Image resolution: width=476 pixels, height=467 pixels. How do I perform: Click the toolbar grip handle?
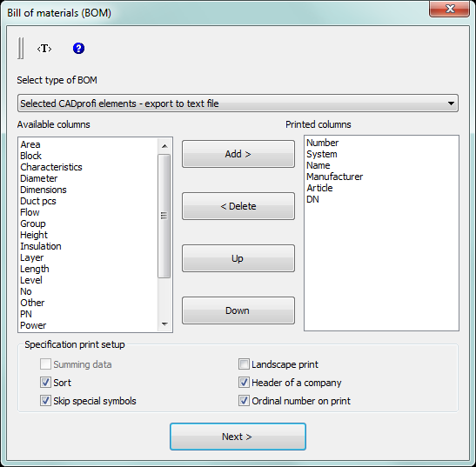coord(21,48)
